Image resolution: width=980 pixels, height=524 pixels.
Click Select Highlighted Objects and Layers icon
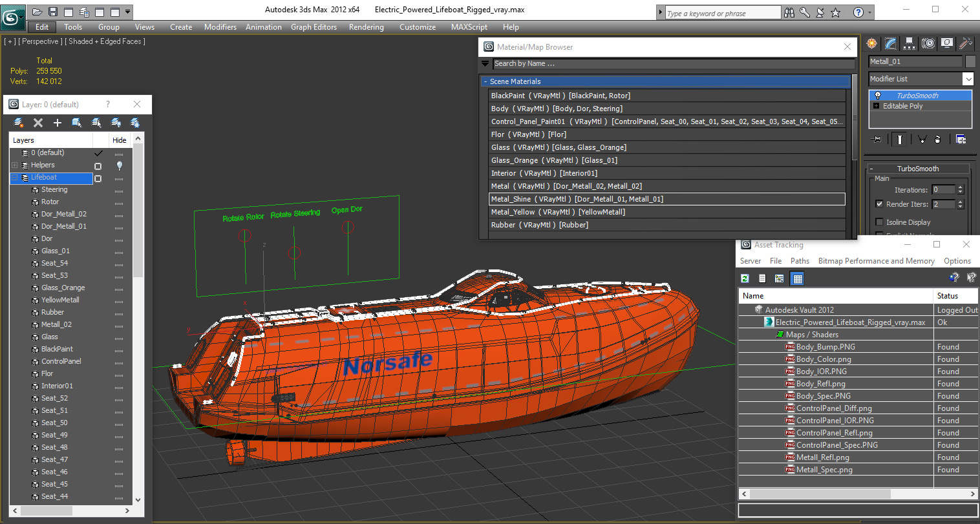point(77,123)
